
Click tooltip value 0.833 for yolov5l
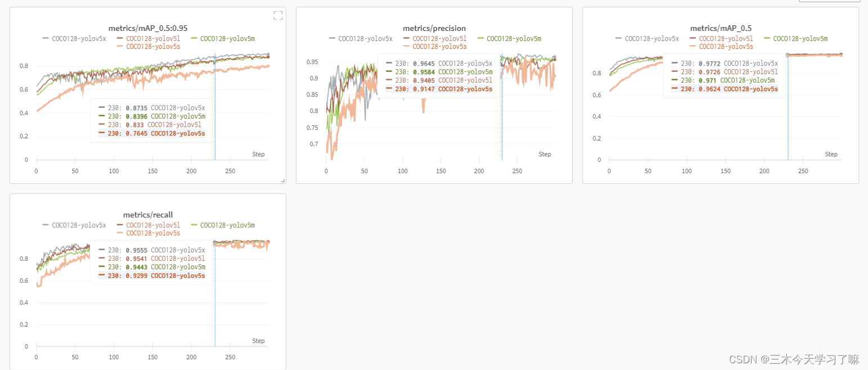pos(136,124)
